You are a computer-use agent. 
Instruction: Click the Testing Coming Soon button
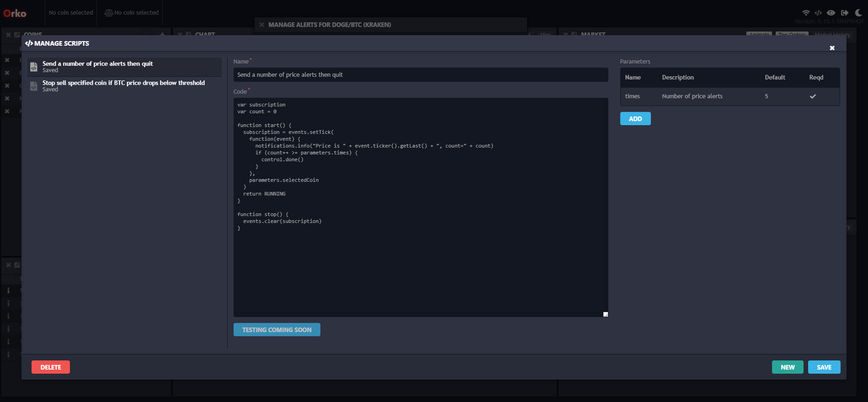pyautogui.click(x=277, y=330)
